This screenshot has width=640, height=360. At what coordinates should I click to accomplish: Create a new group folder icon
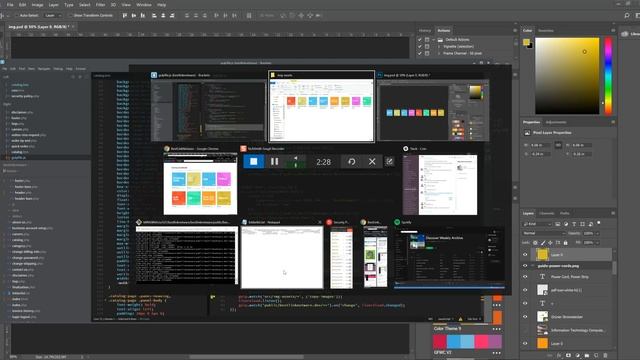[x=587, y=356]
